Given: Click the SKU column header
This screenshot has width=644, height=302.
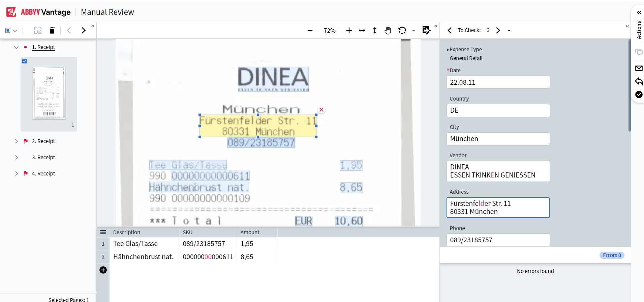Looking at the screenshot, I should (x=208, y=232).
